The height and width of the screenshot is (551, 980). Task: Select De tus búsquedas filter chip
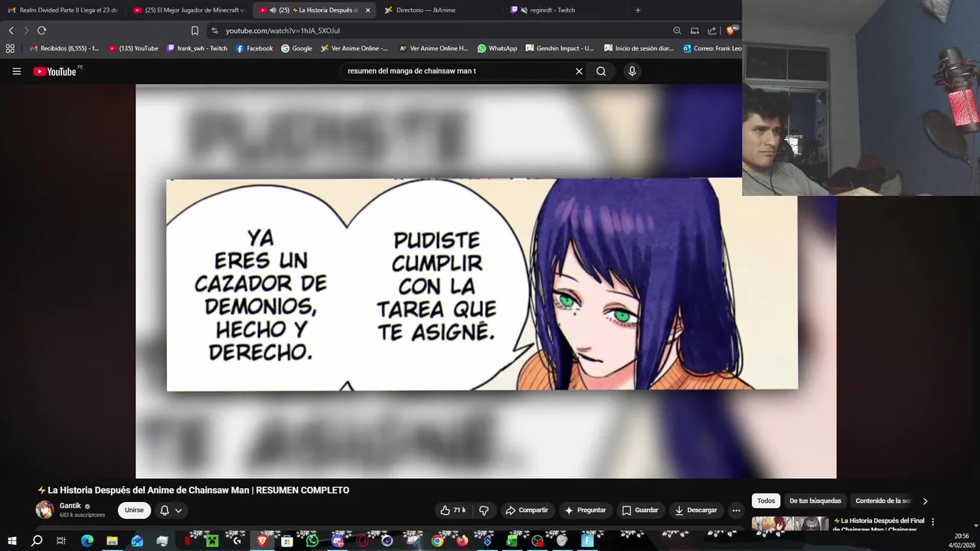coord(815,501)
